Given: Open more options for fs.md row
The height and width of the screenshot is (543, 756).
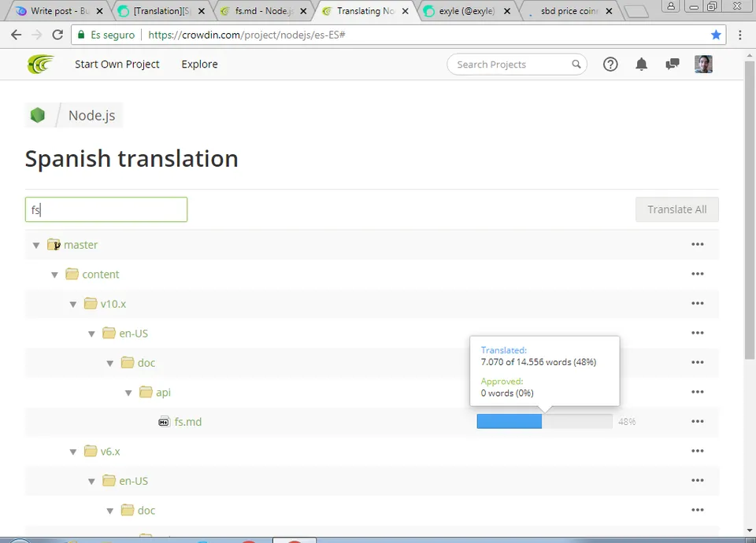Looking at the screenshot, I should pos(698,421).
